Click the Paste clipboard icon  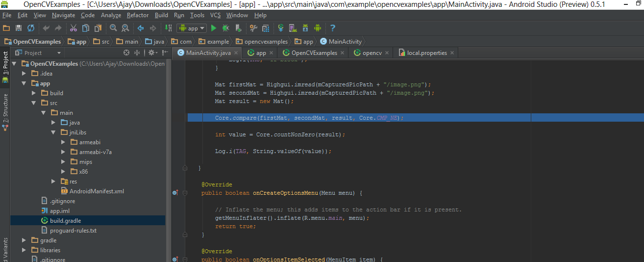(98, 28)
